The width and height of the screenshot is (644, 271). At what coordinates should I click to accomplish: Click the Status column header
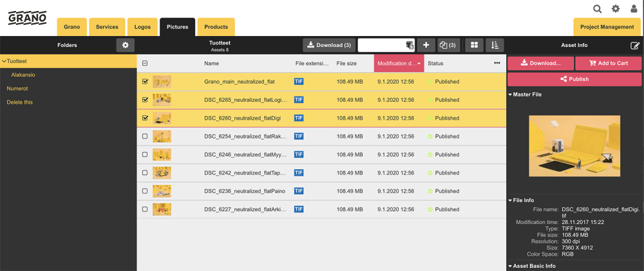[x=435, y=64]
